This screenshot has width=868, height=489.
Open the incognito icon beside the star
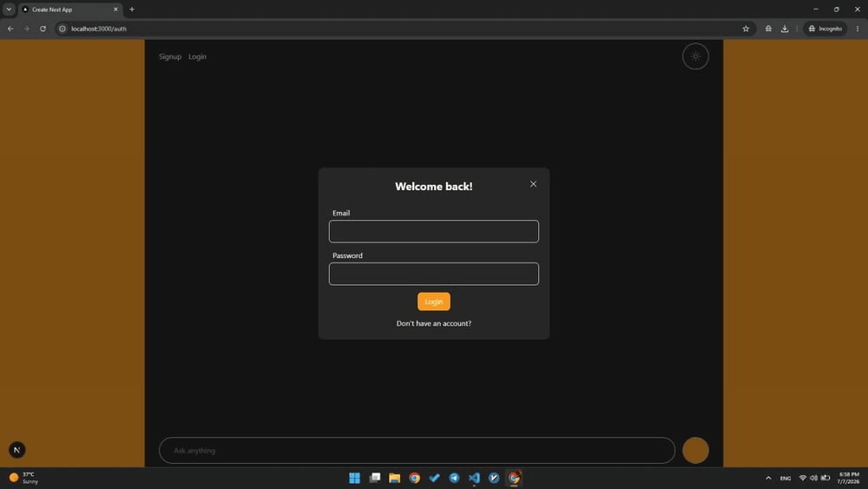[x=768, y=29]
